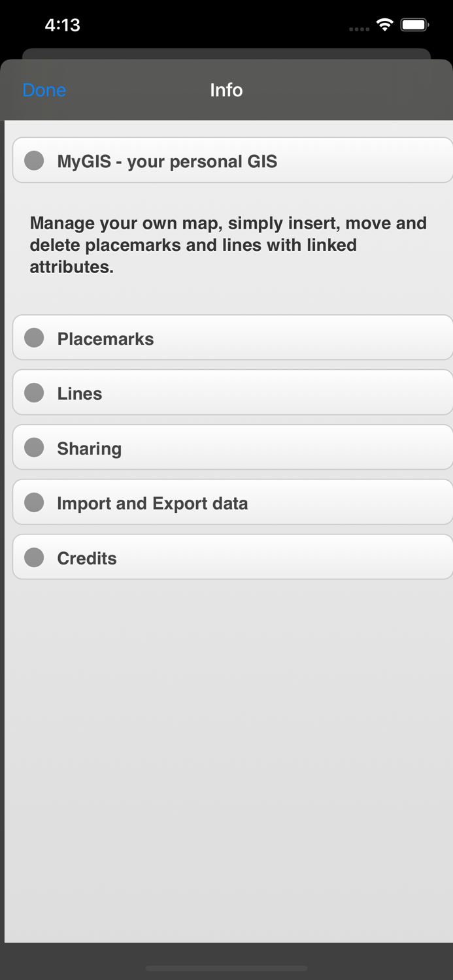Click the bullet icon beside Import and Export data
453x980 pixels.
coord(33,502)
